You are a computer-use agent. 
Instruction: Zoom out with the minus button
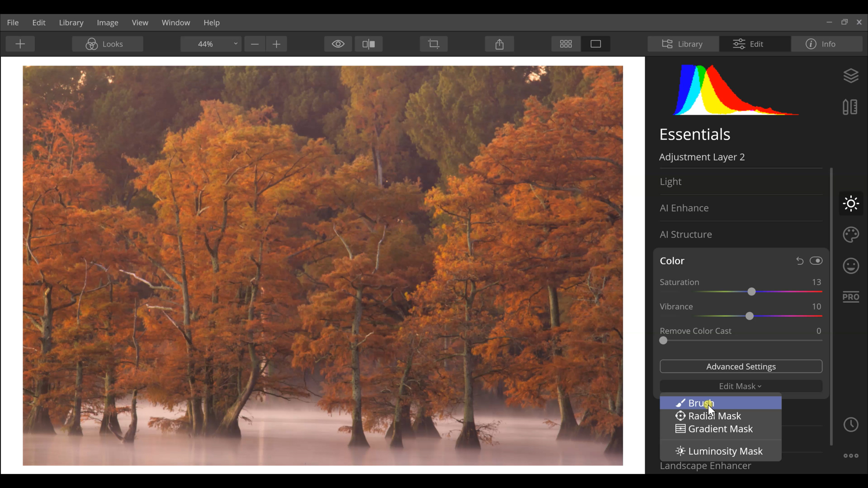click(x=255, y=44)
